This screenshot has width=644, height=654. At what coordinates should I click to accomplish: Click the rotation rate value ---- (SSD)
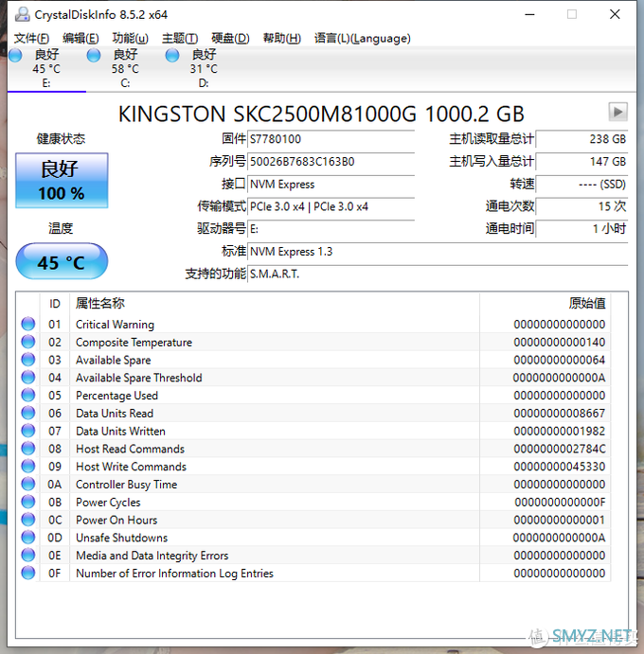[581, 184]
